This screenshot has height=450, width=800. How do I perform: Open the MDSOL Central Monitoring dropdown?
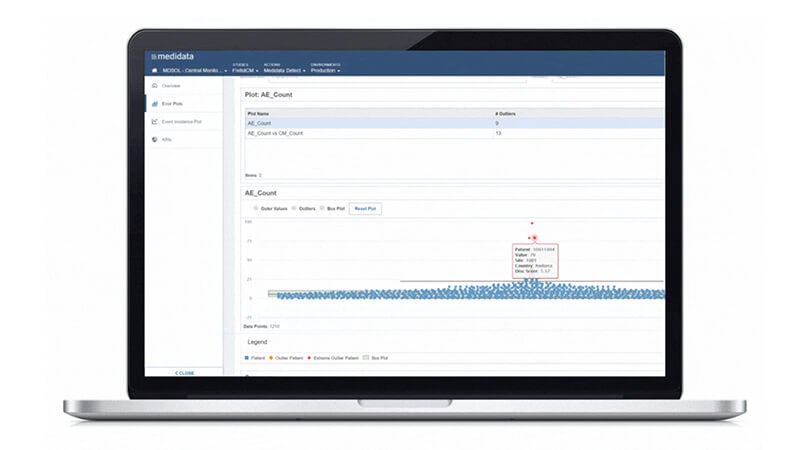(x=194, y=70)
